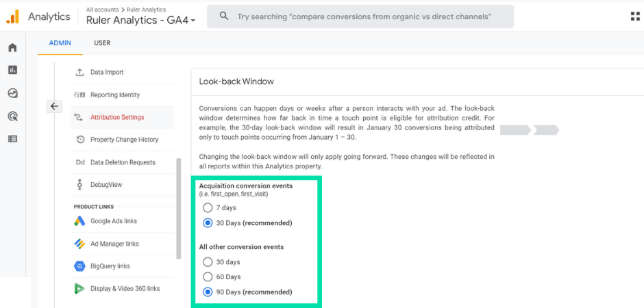Image resolution: width=644 pixels, height=308 pixels.
Task: Select 30 days for other conversion events
Action: (x=208, y=262)
